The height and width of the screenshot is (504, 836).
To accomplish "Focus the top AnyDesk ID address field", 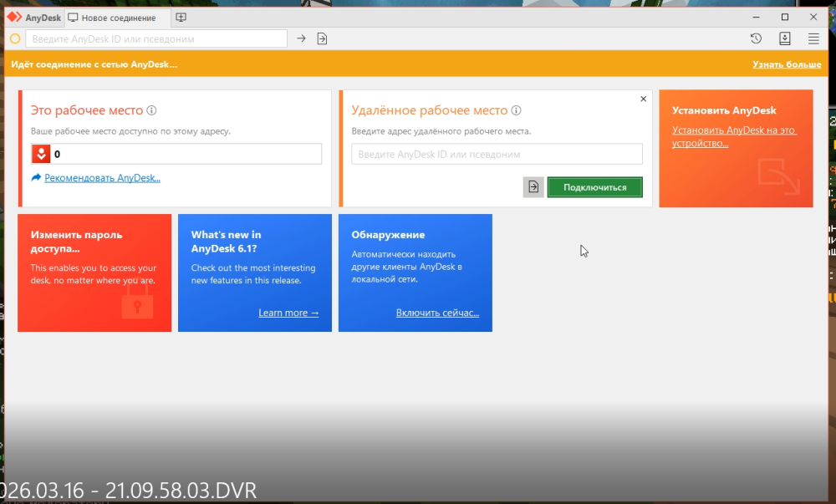I will point(156,38).
